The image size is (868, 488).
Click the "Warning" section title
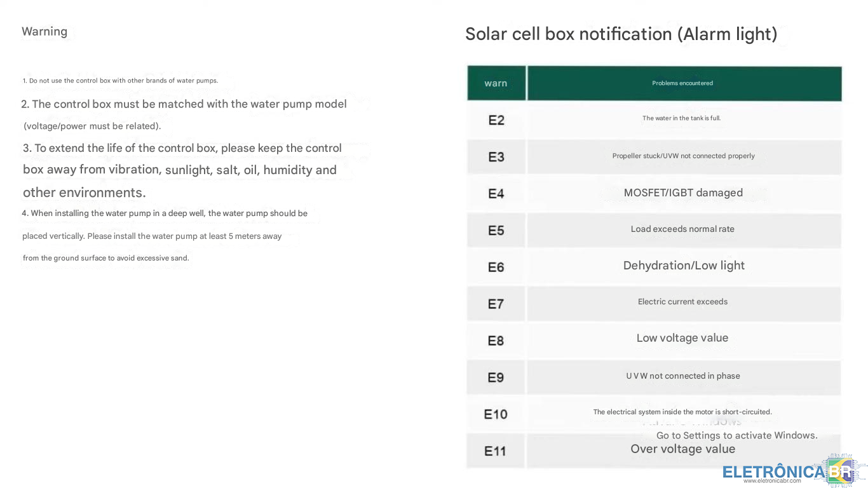(44, 32)
